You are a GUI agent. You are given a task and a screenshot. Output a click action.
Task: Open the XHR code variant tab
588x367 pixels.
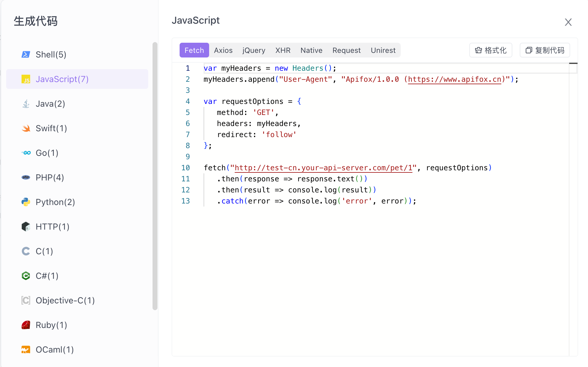tap(283, 50)
